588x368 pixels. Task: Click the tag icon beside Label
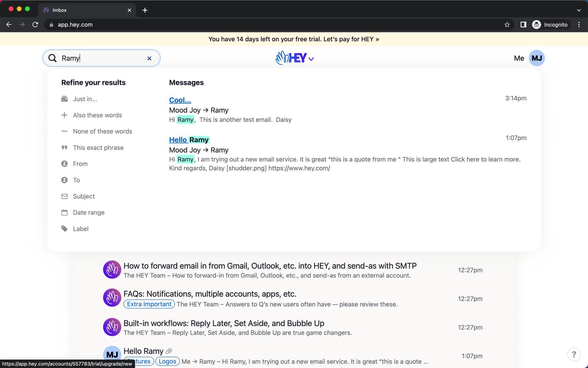pos(64,229)
